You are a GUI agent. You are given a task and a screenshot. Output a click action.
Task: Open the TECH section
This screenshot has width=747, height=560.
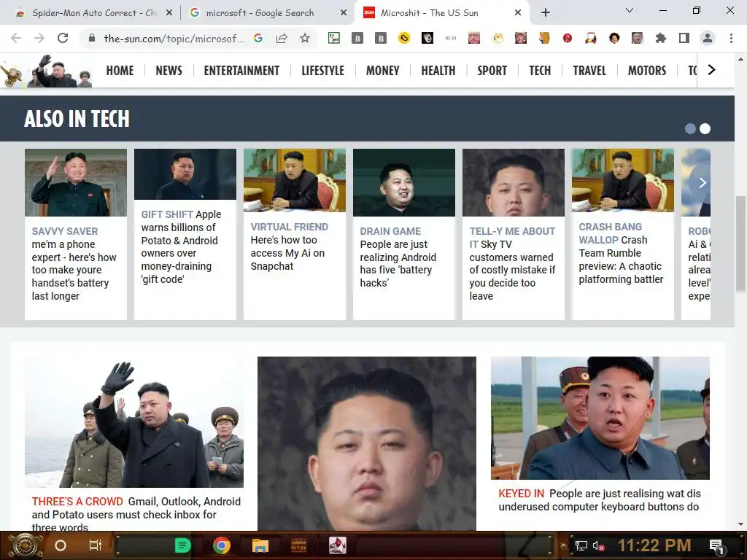[x=540, y=71]
